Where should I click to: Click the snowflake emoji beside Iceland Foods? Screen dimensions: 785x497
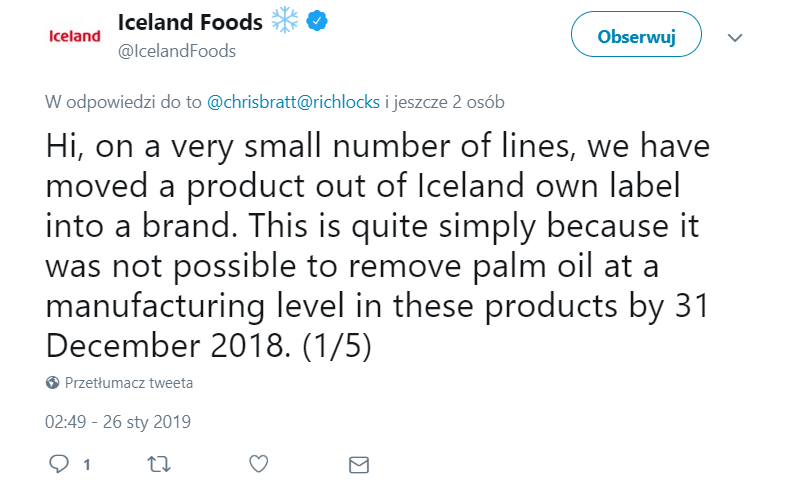[287, 21]
